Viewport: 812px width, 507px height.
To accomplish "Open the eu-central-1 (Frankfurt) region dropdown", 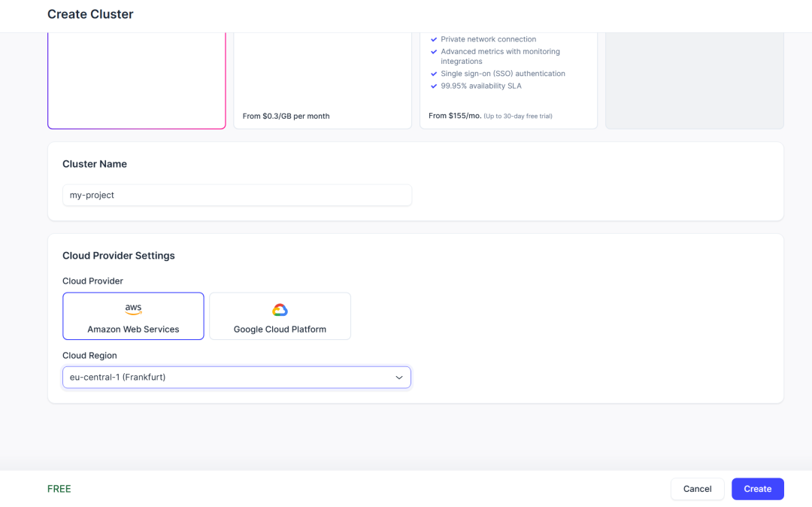I will pyautogui.click(x=226, y=378).
